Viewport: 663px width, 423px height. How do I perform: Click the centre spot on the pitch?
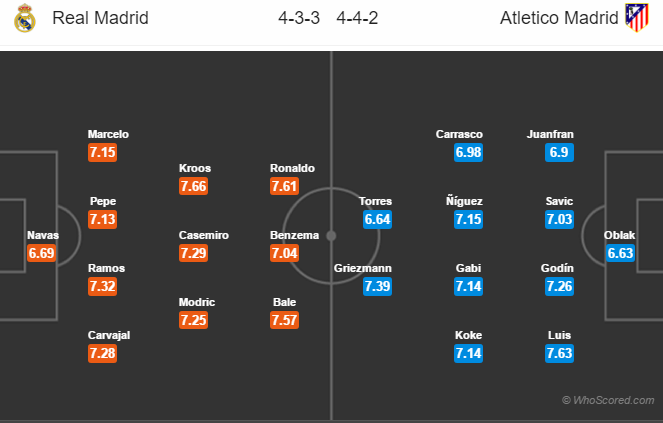pyautogui.click(x=331, y=236)
